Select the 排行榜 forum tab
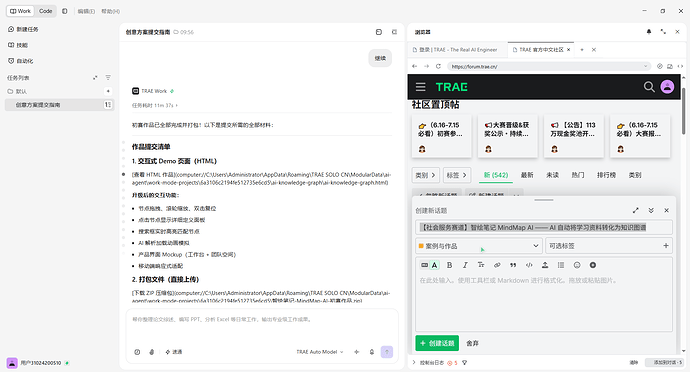Image resolution: width=690 pixels, height=372 pixels. (x=606, y=175)
